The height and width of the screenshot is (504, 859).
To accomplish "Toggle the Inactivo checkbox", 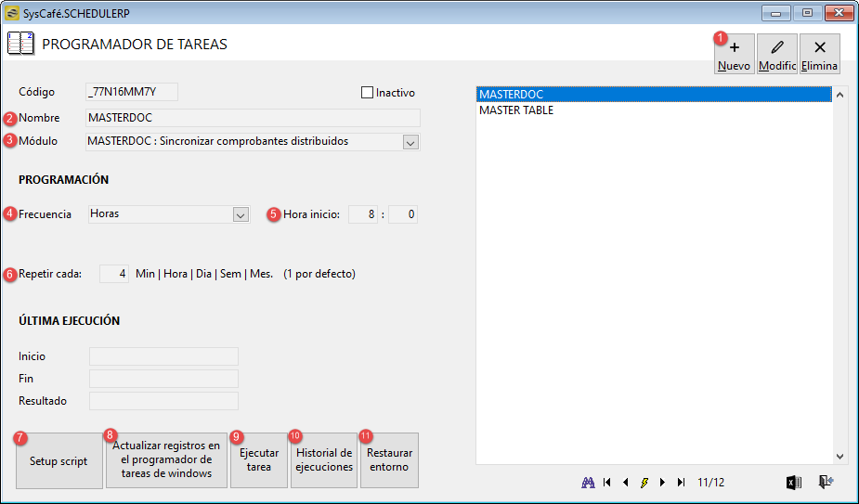I will (367, 93).
